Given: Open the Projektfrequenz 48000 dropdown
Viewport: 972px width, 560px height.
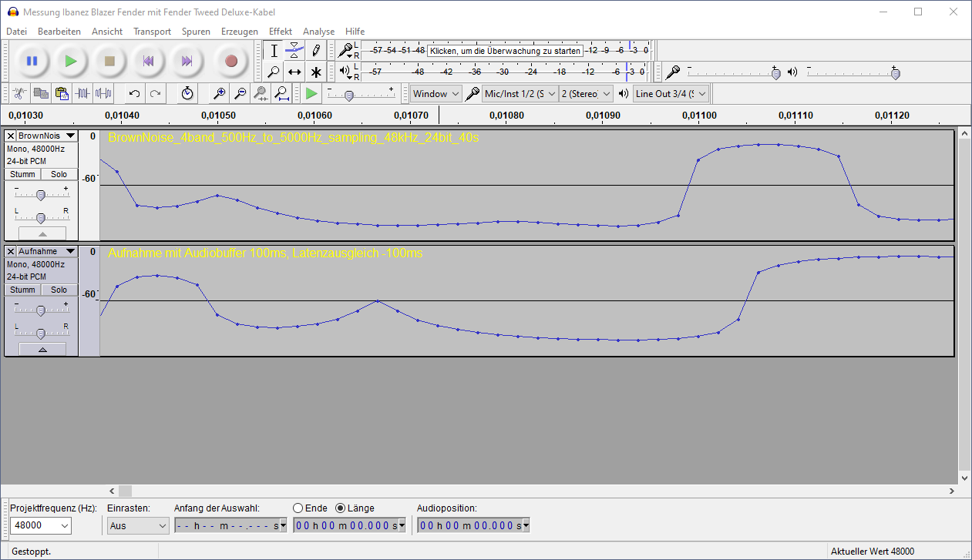Looking at the screenshot, I should click(40, 525).
